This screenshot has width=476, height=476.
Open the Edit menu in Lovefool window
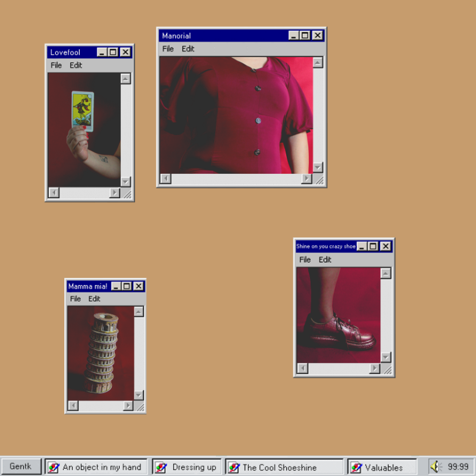pyautogui.click(x=76, y=65)
